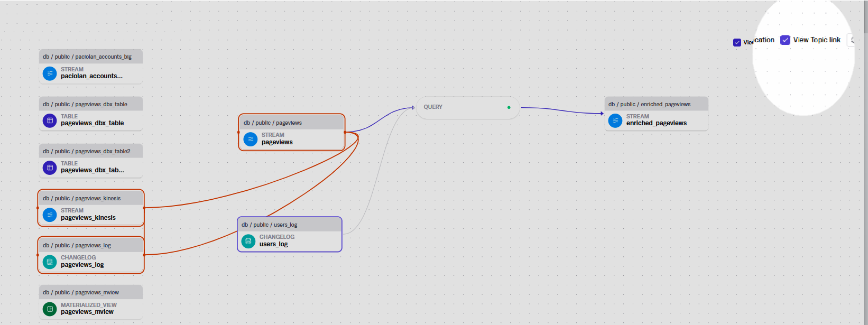Click the green status dot on QUERY
The height and width of the screenshot is (325, 868).
[x=509, y=107]
